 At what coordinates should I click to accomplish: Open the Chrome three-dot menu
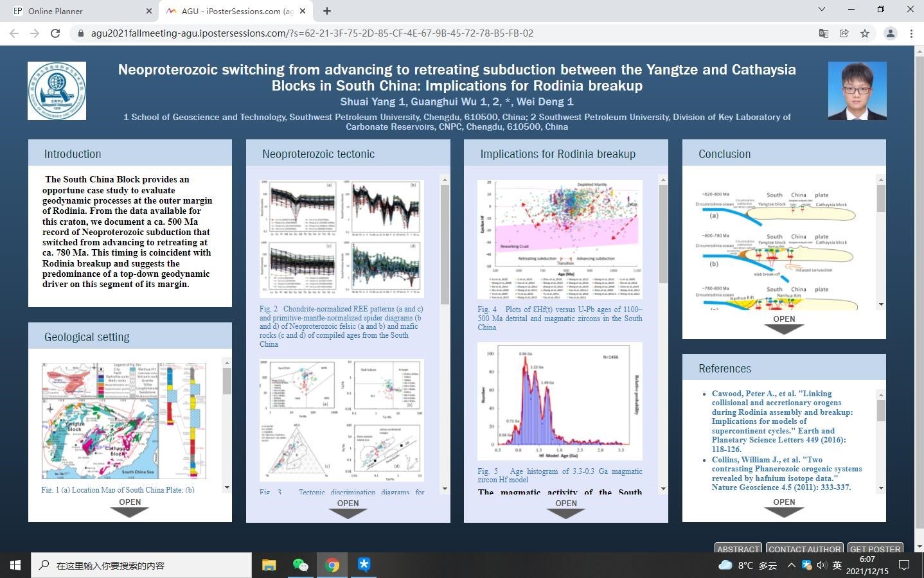tap(911, 33)
